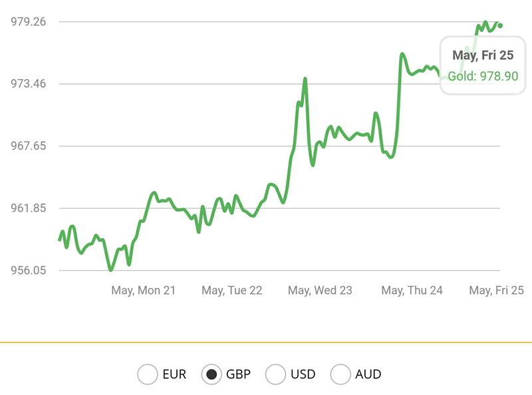Viewport: 532px width, 395px height.
Task: Click the May, Mon 21 axis label
Action: coord(143,291)
